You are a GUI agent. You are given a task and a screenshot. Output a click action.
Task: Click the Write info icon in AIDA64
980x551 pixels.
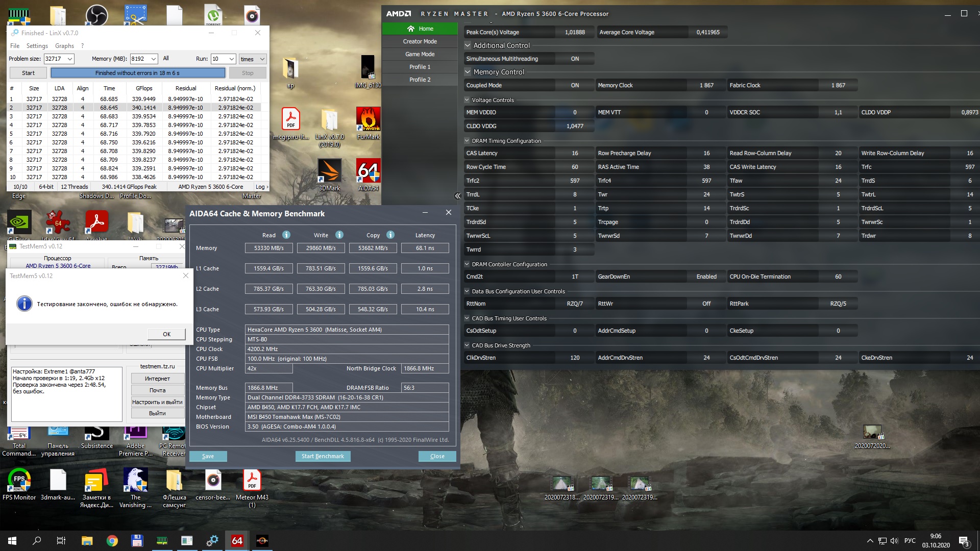coord(339,235)
